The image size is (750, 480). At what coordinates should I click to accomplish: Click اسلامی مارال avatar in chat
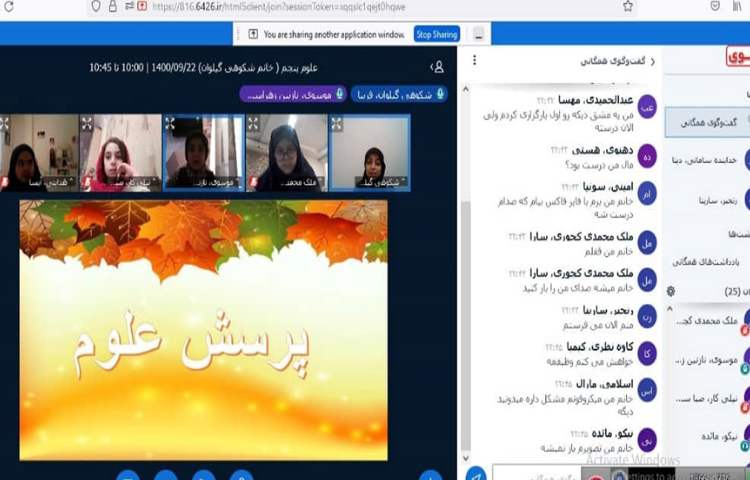[647, 391]
